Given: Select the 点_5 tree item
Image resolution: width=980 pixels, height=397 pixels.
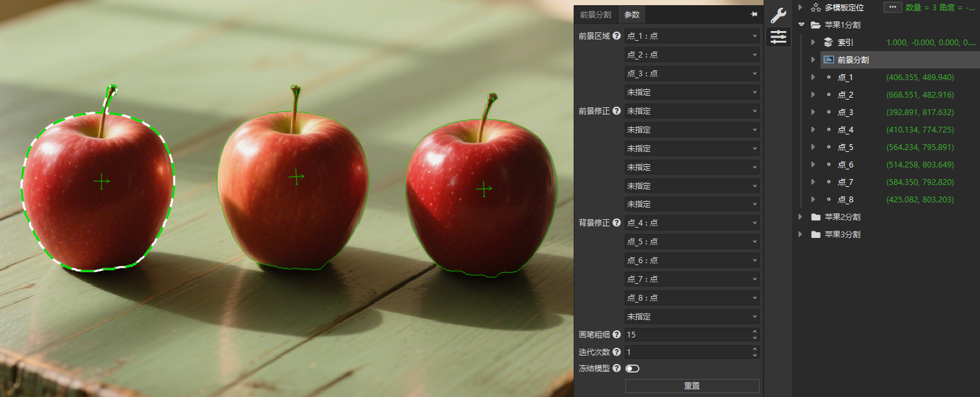Looking at the screenshot, I should tap(845, 147).
